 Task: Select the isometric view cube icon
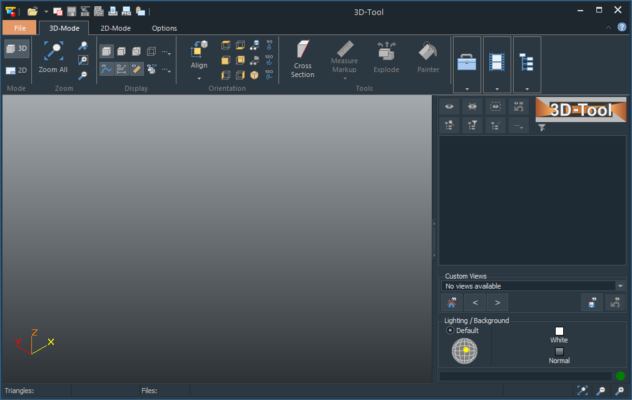[254, 75]
